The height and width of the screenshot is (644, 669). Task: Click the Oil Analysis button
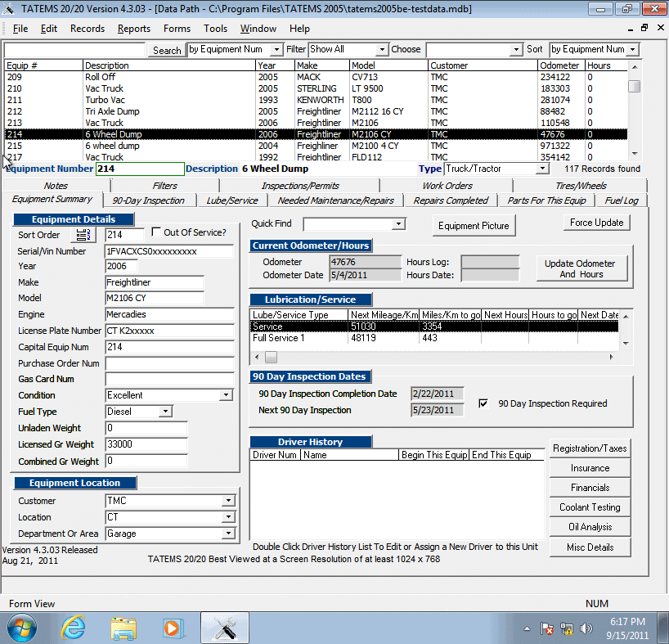click(x=590, y=527)
